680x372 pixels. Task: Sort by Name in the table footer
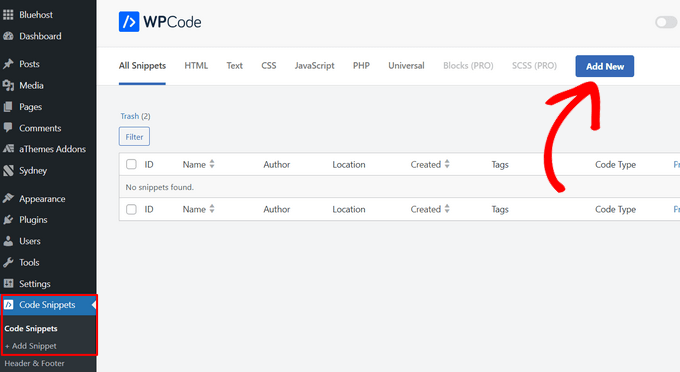coord(198,209)
